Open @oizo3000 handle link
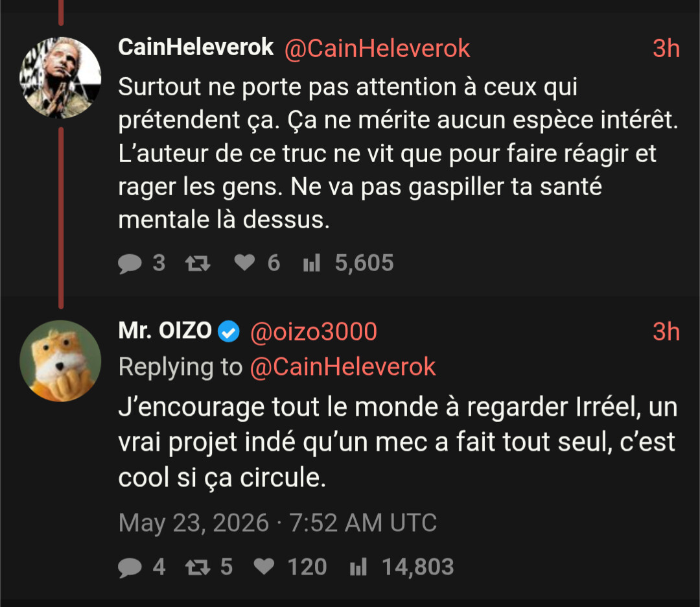The height and width of the screenshot is (607, 700). 314,332
